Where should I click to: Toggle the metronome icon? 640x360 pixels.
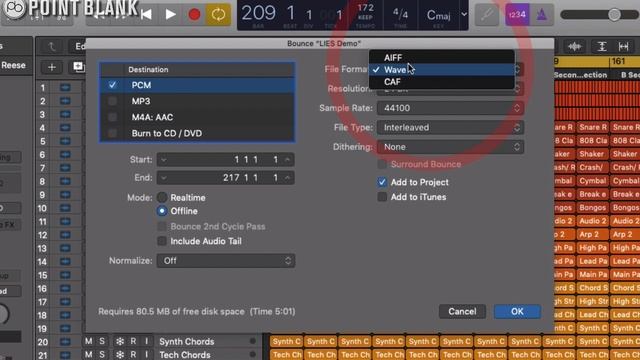(x=541, y=15)
